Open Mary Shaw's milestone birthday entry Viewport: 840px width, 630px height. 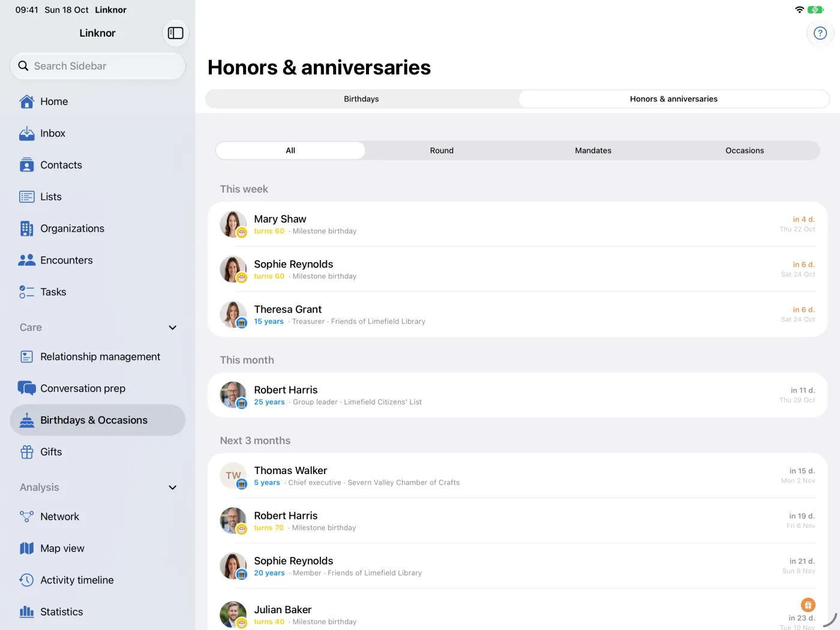click(517, 224)
